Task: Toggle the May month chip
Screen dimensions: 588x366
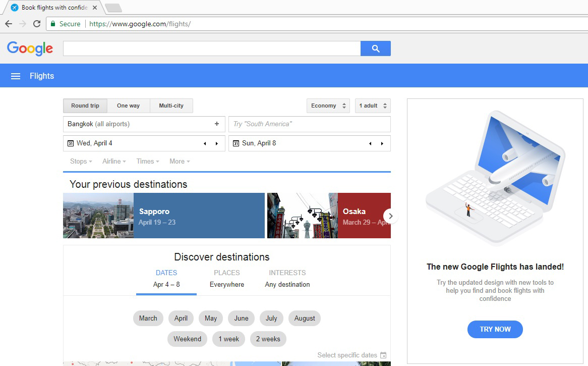Action: (x=211, y=319)
